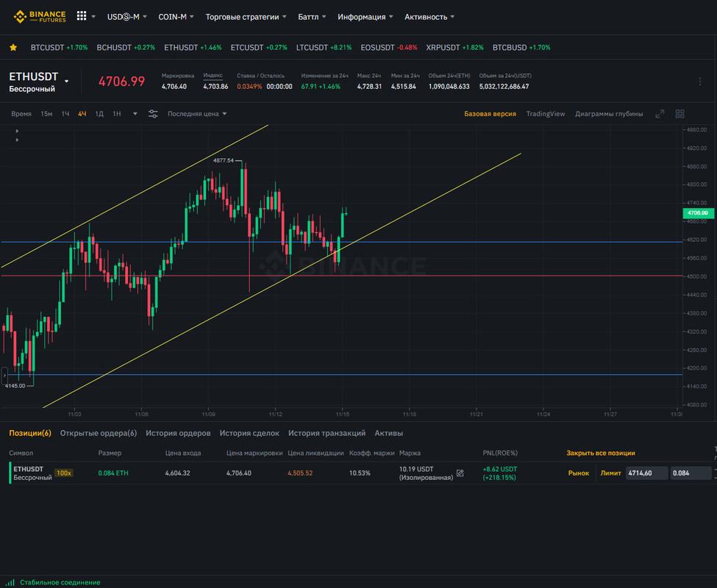The height and width of the screenshot is (588, 717).
Task: Open chart indicator settings icon
Action: pos(153,114)
